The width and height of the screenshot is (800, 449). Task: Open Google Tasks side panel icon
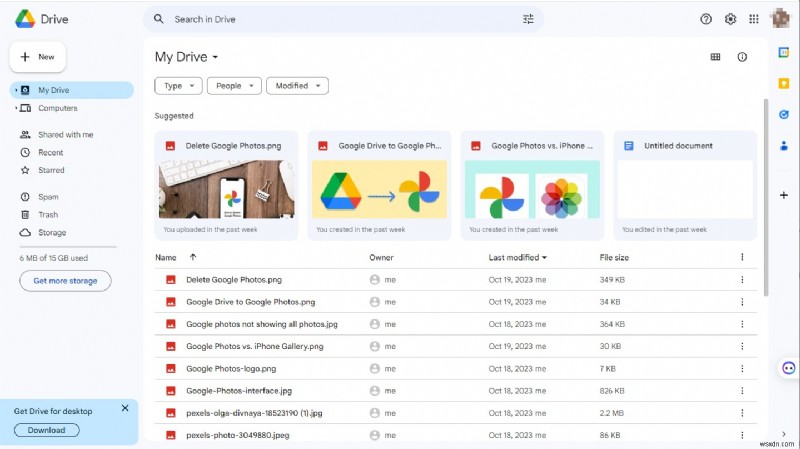tap(784, 114)
